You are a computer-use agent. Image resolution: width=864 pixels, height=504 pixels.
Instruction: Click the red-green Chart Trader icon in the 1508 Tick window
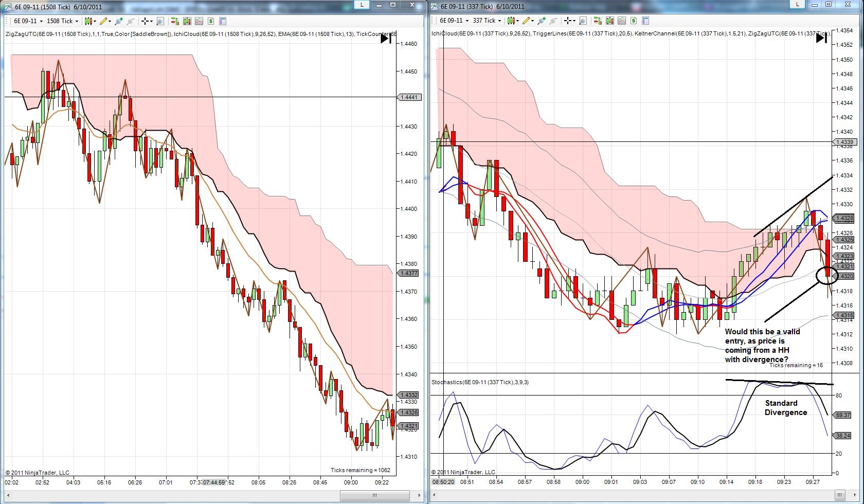click(x=175, y=21)
